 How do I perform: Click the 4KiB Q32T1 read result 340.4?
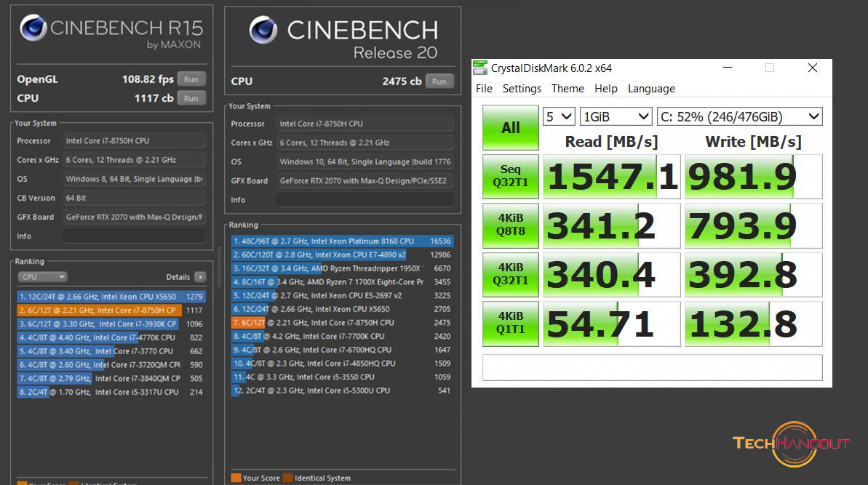(611, 274)
